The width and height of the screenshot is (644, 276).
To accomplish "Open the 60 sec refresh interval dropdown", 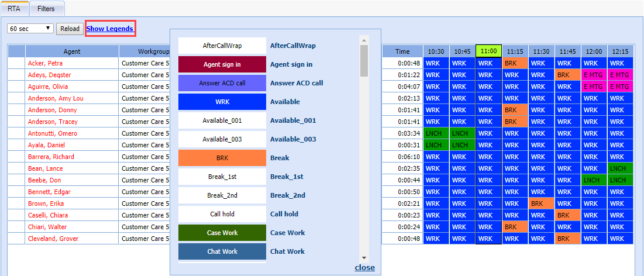I will coord(30,28).
